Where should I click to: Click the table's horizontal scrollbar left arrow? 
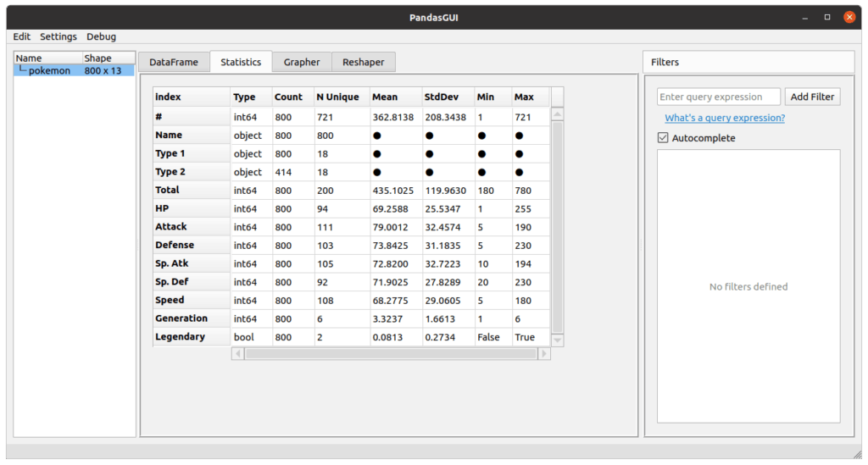[x=237, y=354]
